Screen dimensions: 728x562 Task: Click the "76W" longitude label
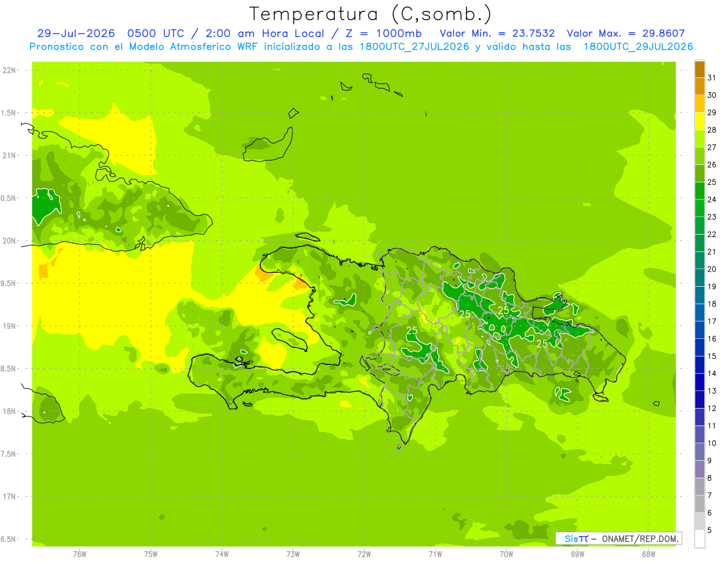(79, 554)
